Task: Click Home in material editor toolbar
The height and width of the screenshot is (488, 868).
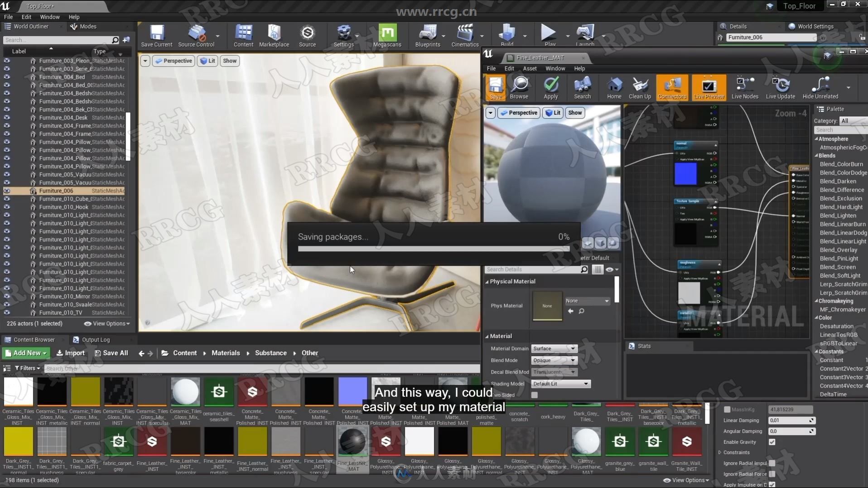Action: [614, 87]
